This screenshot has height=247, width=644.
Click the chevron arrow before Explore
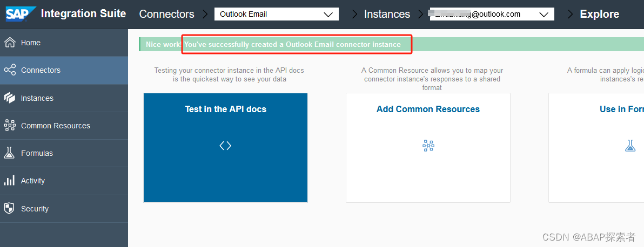(570, 14)
